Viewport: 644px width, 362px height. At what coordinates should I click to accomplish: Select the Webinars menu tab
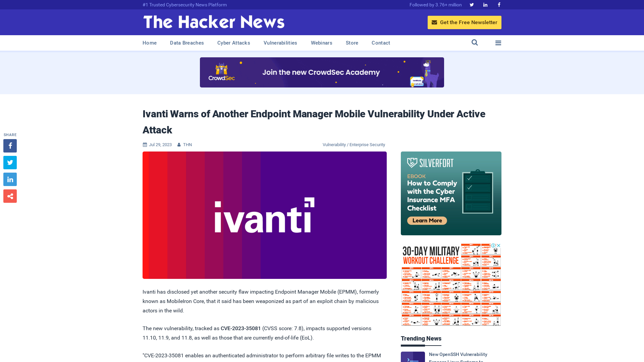point(322,43)
